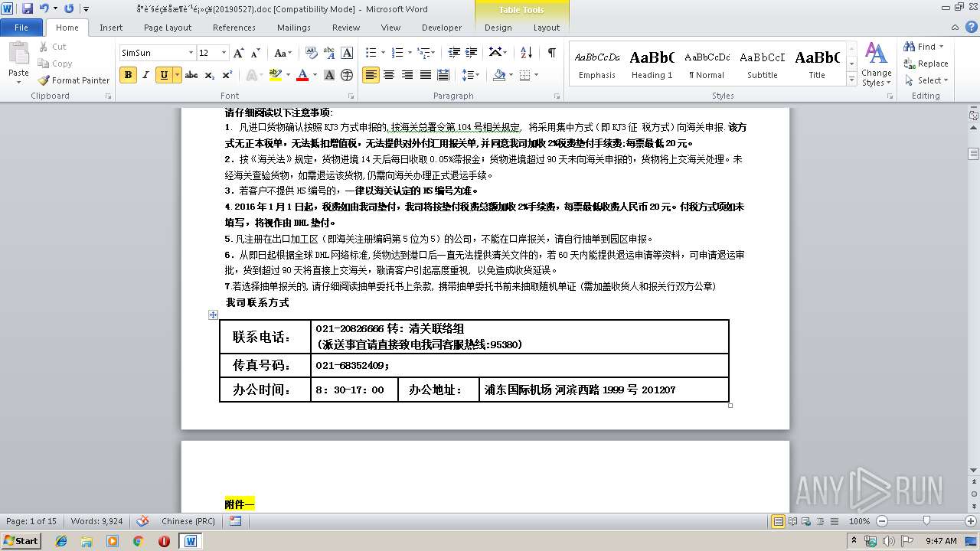Switch to the Insert tab
The height and width of the screenshot is (551, 980).
[111, 28]
